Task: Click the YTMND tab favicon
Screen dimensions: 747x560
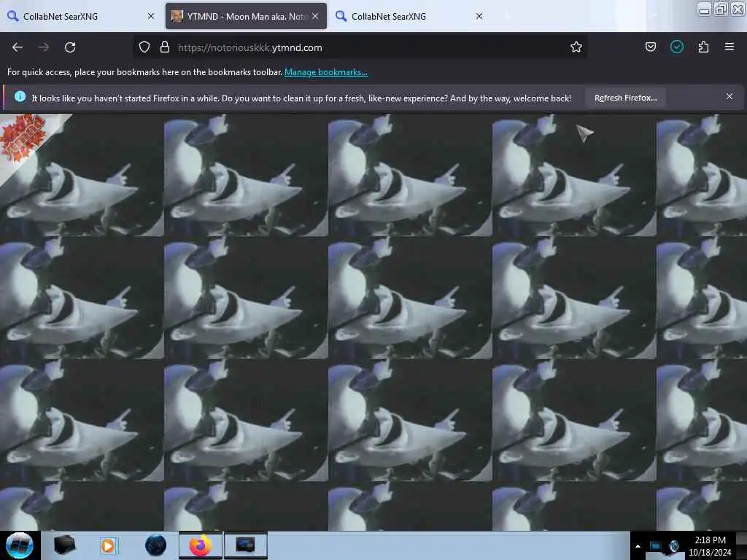Action: point(177,16)
